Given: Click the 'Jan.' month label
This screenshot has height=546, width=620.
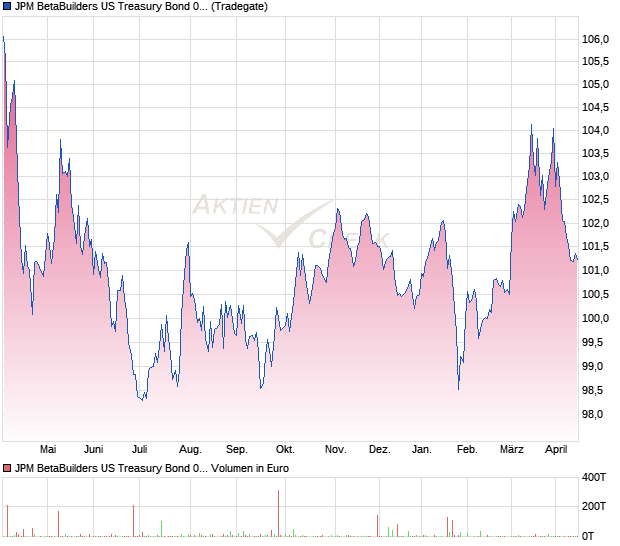Looking at the screenshot, I should pos(422,450).
